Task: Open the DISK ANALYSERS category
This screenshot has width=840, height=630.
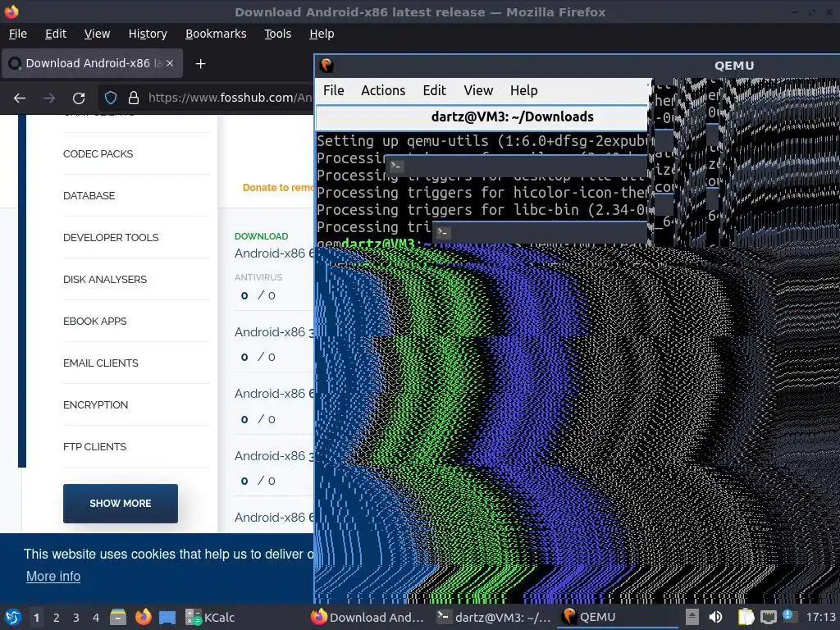Action: (105, 279)
